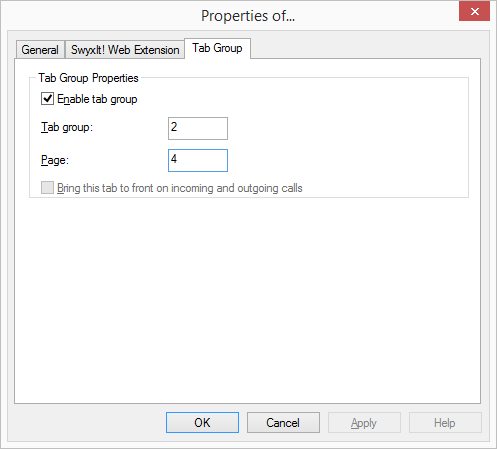The height and width of the screenshot is (449, 497).
Task: Click the Page: label text
Action: 55,160
